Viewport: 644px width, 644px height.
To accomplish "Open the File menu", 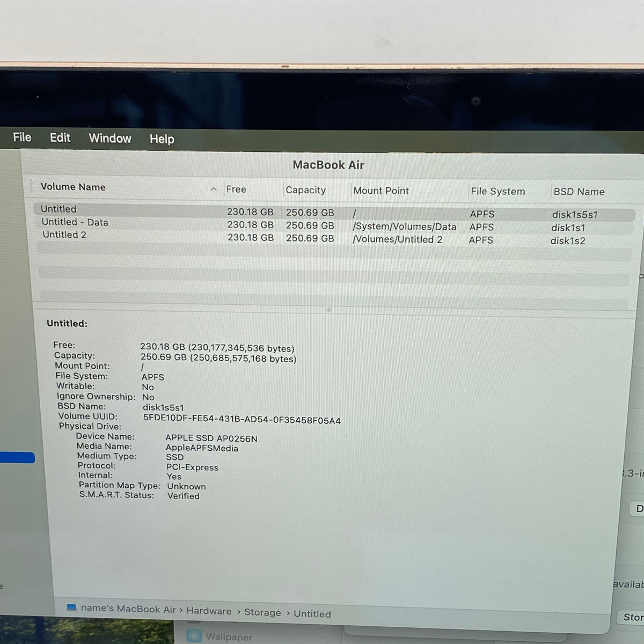I will click(22, 137).
